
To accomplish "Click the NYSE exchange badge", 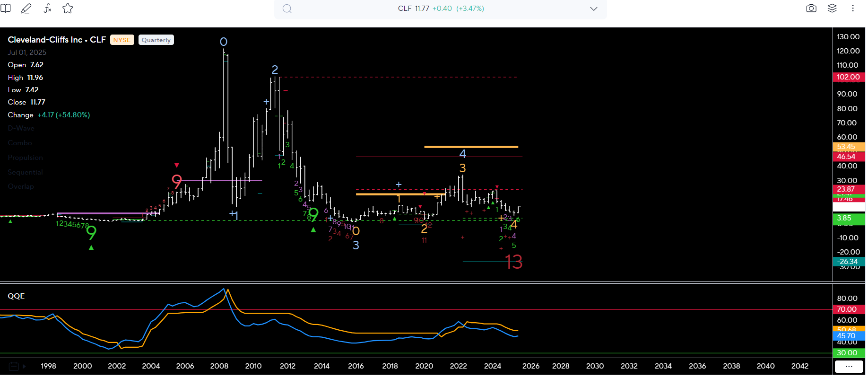I will pos(122,40).
